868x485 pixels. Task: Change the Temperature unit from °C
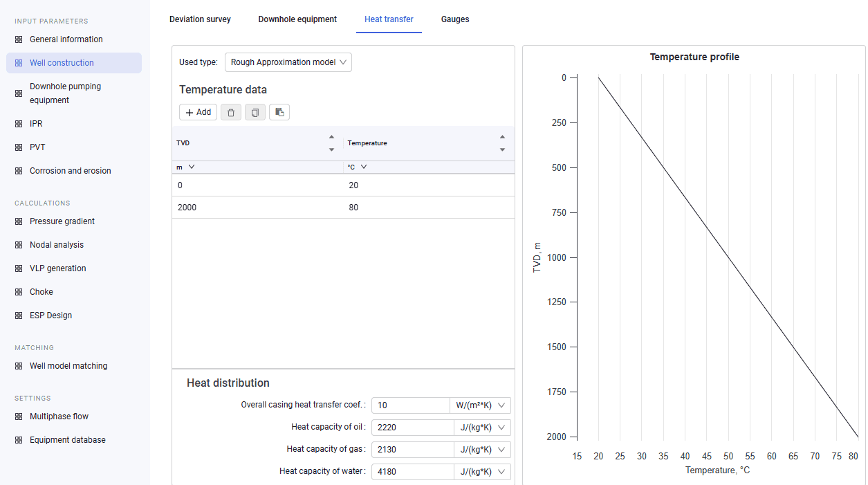pyautogui.click(x=357, y=167)
